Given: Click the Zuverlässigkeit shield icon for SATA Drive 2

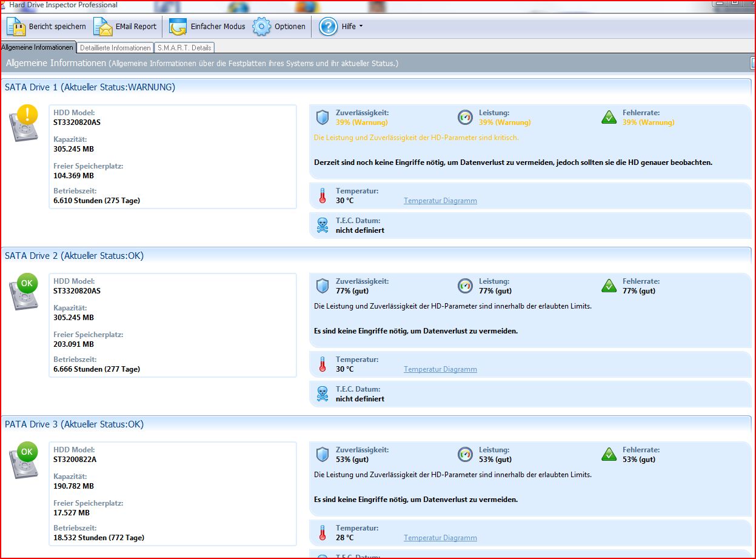Looking at the screenshot, I should [x=323, y=286].
